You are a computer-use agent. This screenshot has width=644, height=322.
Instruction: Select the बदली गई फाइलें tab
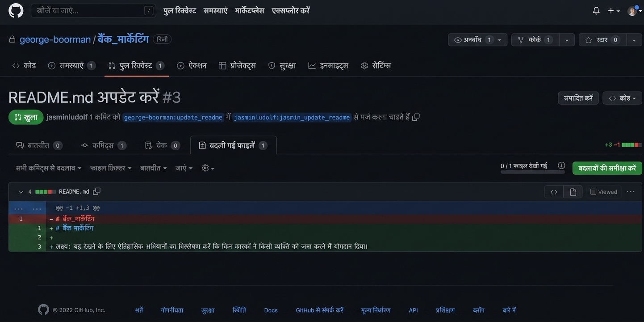(234, 145)
